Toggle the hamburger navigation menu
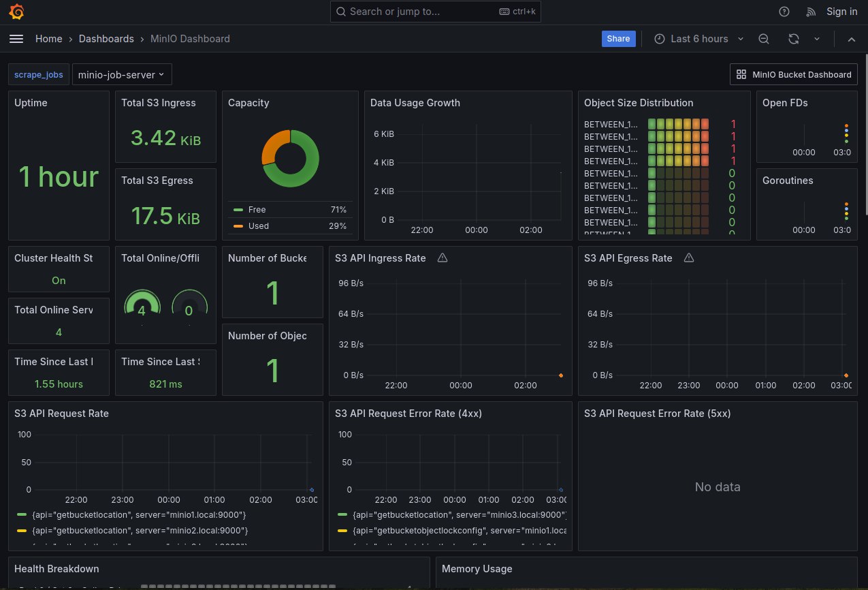The width and height of the screenshot is (868, 590). click(x=16, y=39)
